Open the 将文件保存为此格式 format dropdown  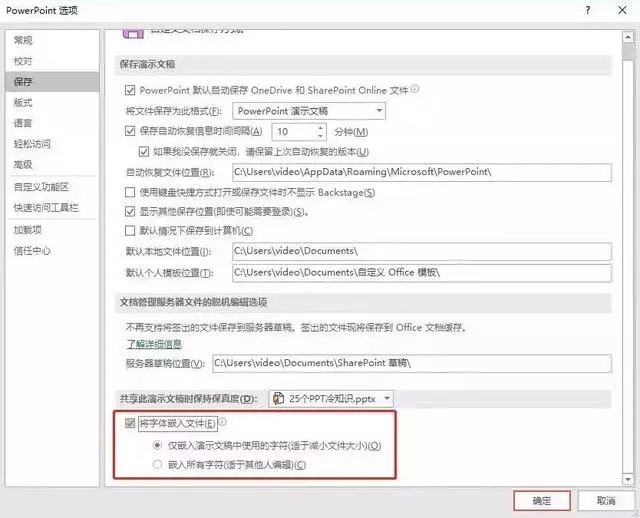point(309,111)
